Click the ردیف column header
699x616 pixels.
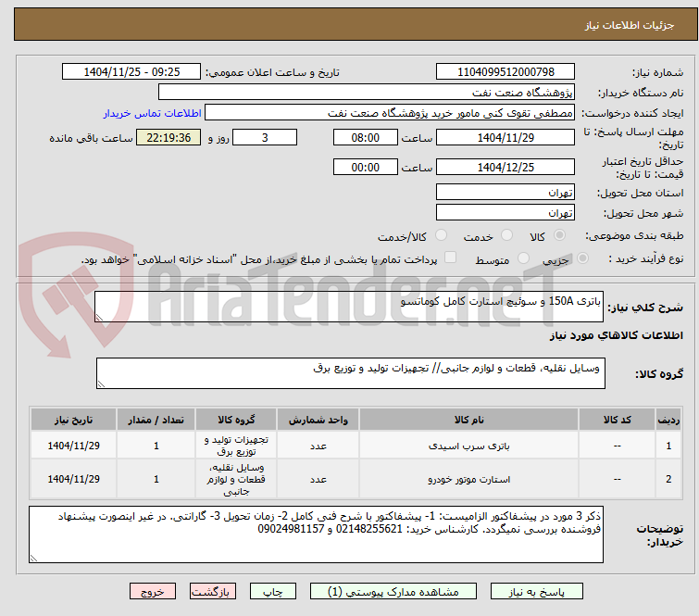[668, 420]
